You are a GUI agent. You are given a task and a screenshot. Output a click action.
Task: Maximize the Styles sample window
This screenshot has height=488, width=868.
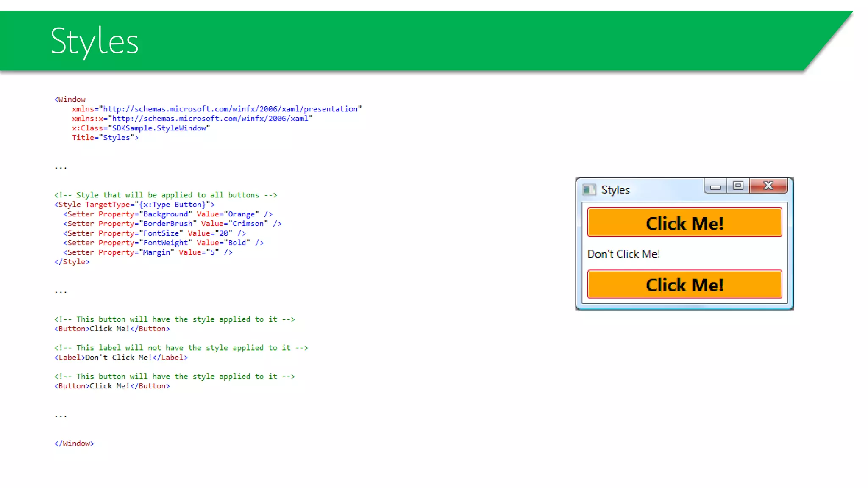tap(738, 186)
